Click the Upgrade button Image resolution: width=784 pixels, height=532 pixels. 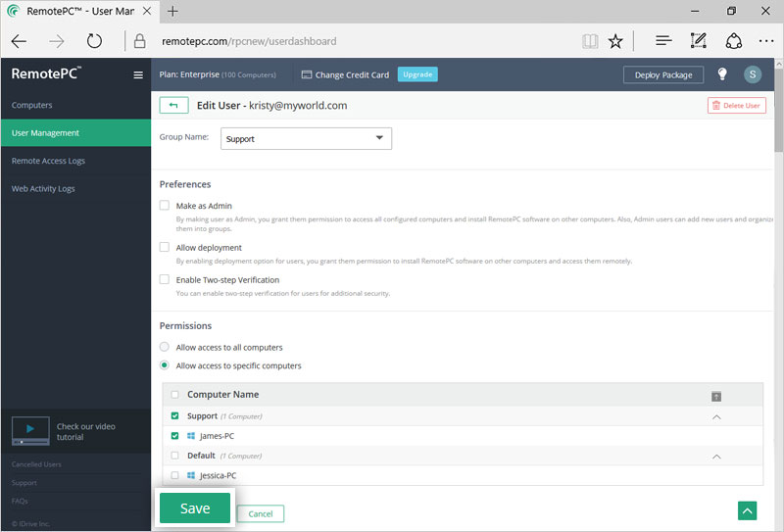[417, 74]
